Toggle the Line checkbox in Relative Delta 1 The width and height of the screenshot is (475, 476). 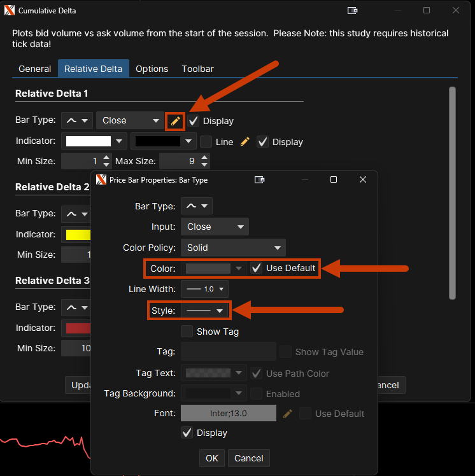click(x=206, y=142)
